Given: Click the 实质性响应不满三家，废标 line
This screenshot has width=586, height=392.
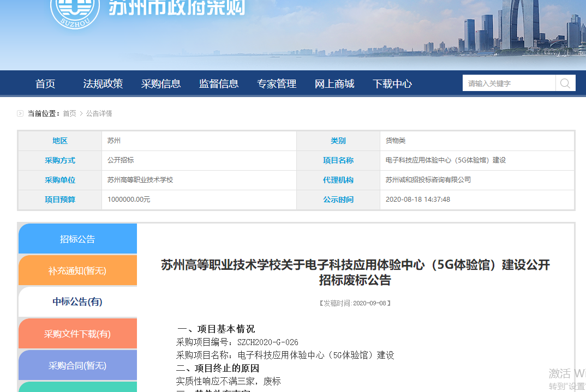Looking at the screenshot, I should (x=229, y=381).
